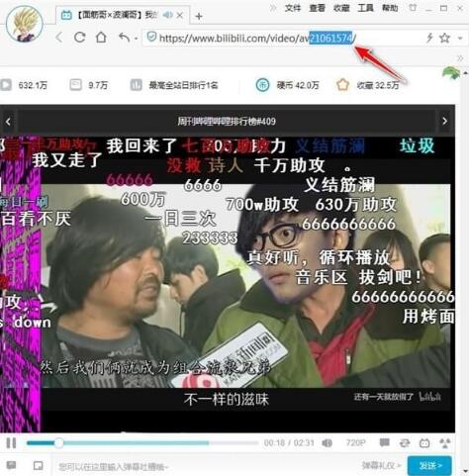Viewport: 469px width, 476px height.
Task: Expand hidden menu items chevron
Action: (273, 8)
